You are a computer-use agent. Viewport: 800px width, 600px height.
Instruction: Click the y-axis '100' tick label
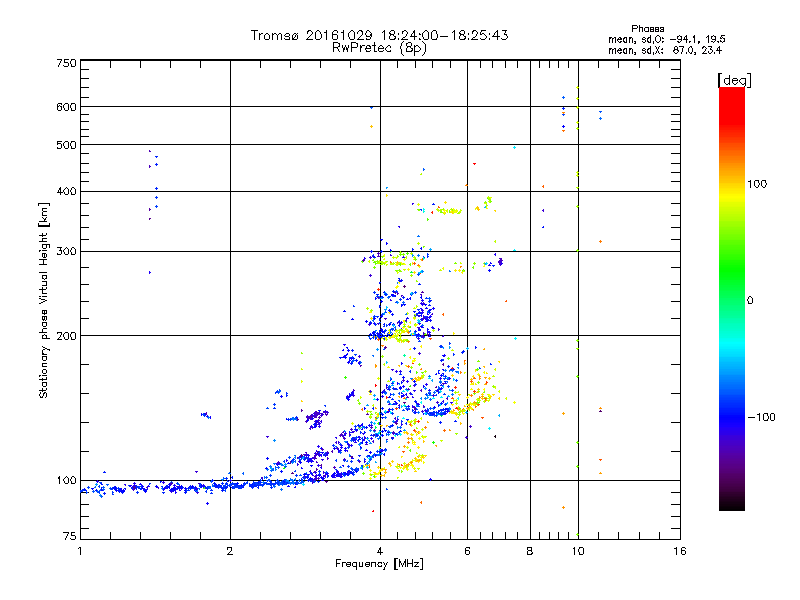[x=66, y=480]
